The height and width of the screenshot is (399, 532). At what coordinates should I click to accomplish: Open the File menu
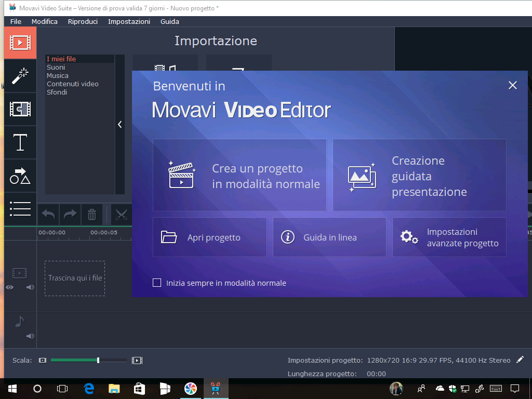[16, 21]
